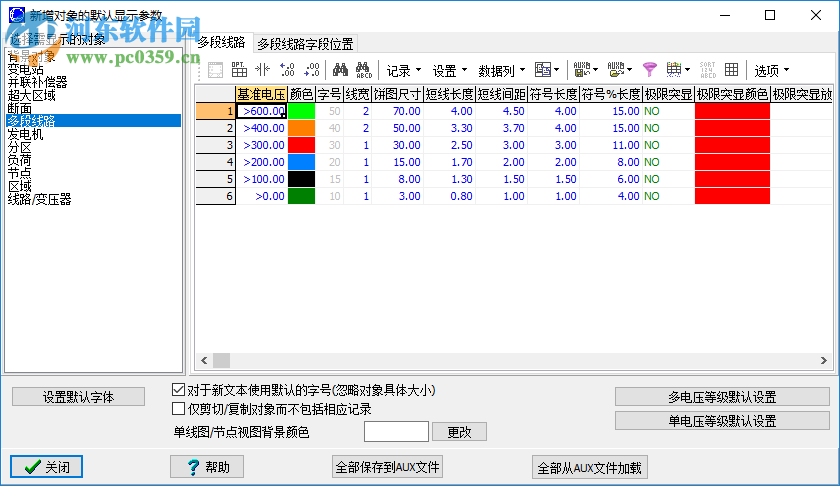
Task: Click the pink funnel filter icon
Action: tap(649, 70)
